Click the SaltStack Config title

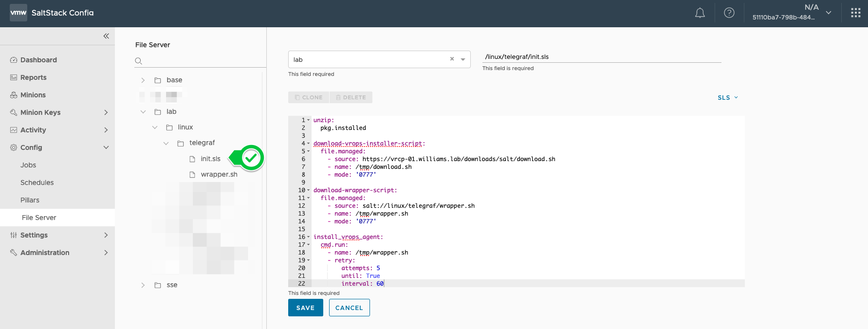point(63,13)
